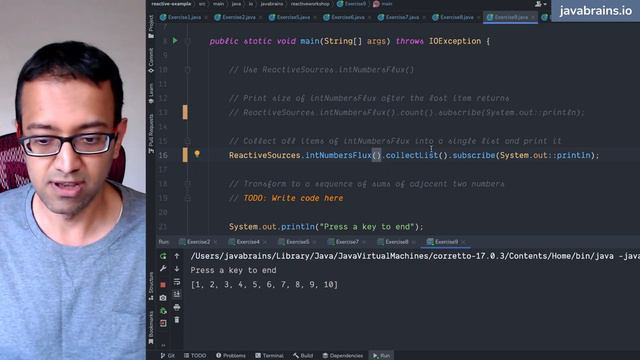Click the [1, 2, 3 ... 10] console output
This screenshot has height=360, width=640.
point(264,284)
